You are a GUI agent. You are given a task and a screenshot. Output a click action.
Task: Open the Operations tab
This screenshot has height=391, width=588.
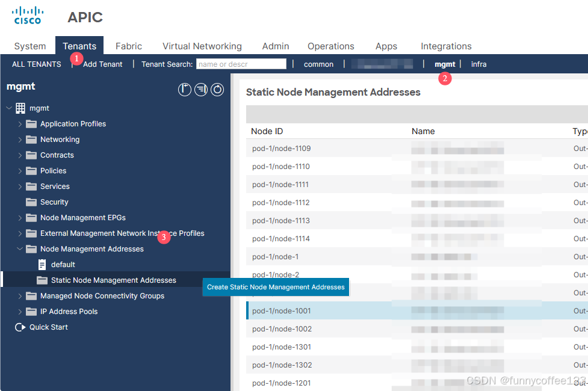(x=331, y=46)
